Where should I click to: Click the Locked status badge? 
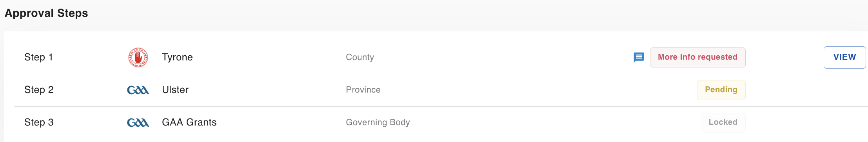tap(723, 122)
